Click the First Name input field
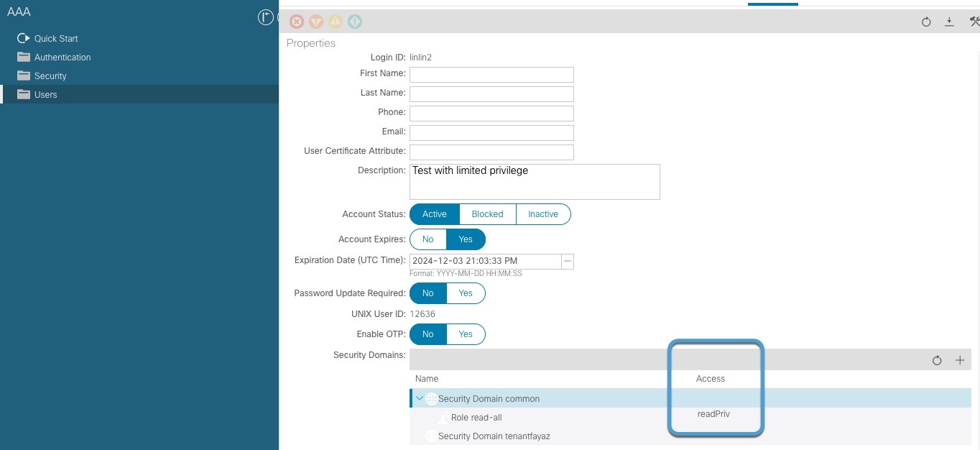980x450 pixels. 491,75
